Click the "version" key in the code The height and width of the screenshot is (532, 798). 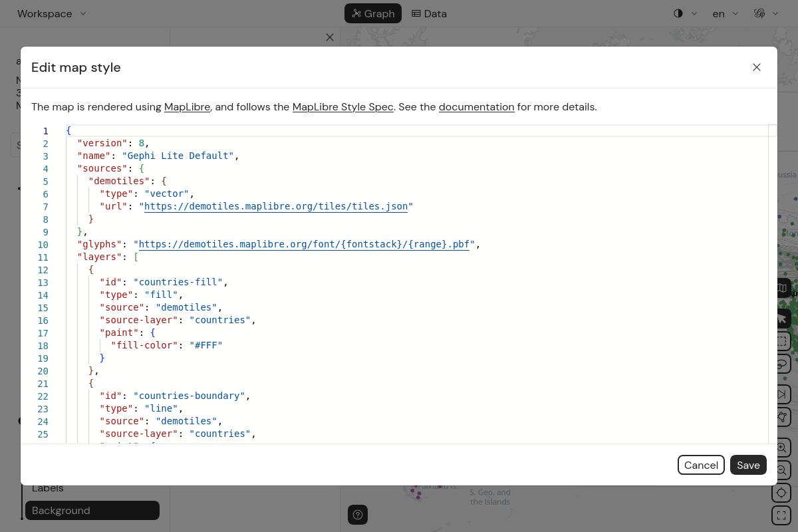102,144
